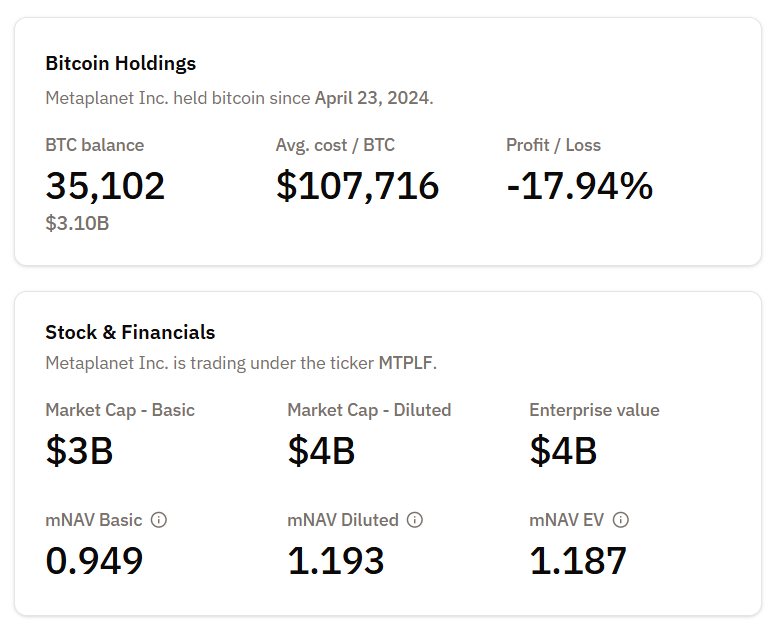Image resolution: width=776 pixels, height=636 pixels.
Task: Click the $3.10B holdings value
Action: coord(77,223)
